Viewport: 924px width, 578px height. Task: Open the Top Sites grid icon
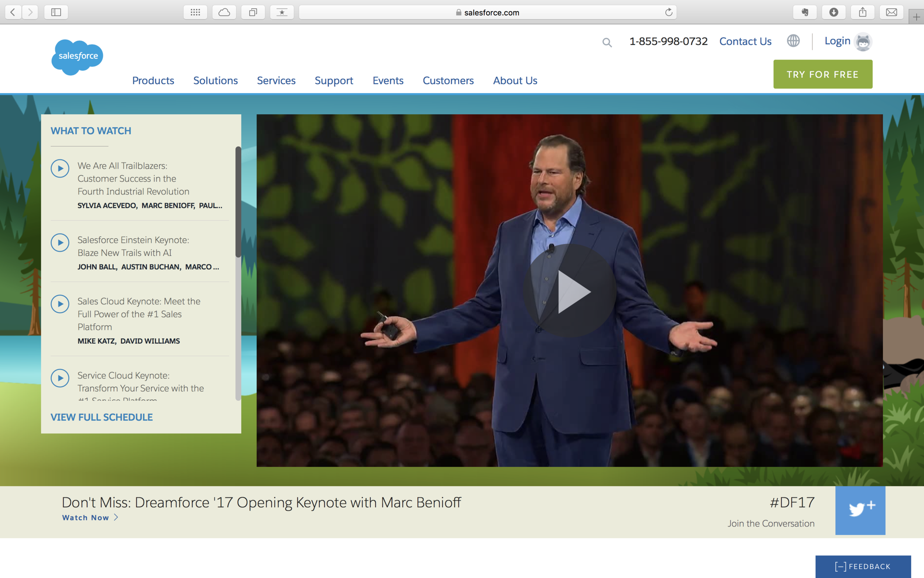pyautogui.click(x=195, y=12)
